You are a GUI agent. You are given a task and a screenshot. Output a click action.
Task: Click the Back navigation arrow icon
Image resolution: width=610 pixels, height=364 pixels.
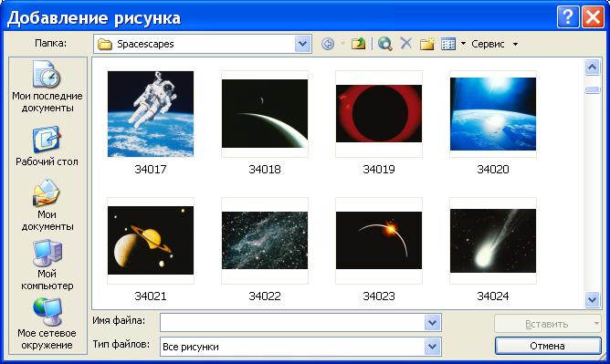click(x=328, y=44)
